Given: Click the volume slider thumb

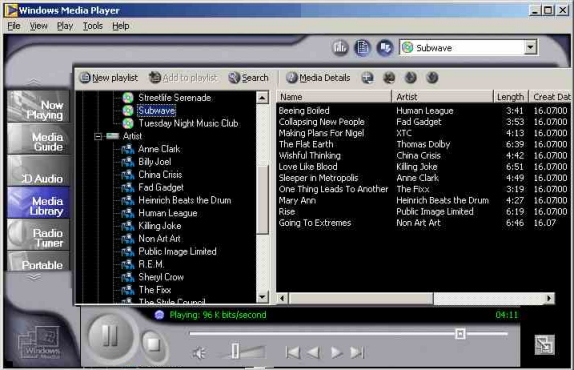Looking at the screenshot, I should [235, 351].
